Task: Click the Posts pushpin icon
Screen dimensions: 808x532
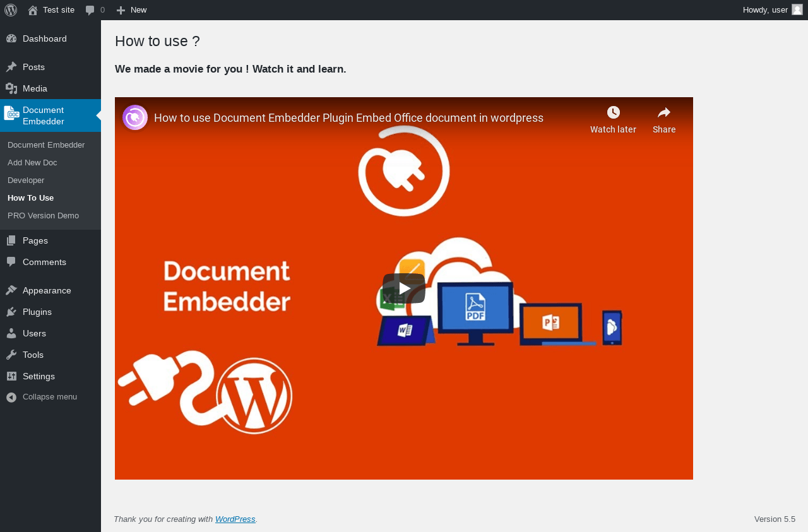Action: click(11, 67)
